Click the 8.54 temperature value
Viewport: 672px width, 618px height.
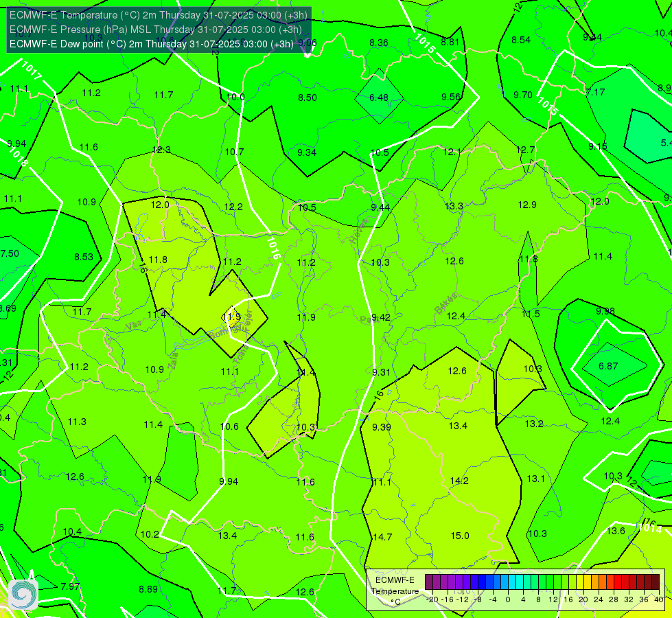tap(521, 40)
